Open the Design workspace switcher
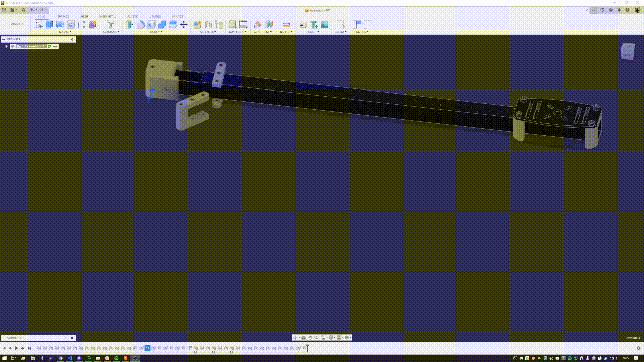 (16, 24)
